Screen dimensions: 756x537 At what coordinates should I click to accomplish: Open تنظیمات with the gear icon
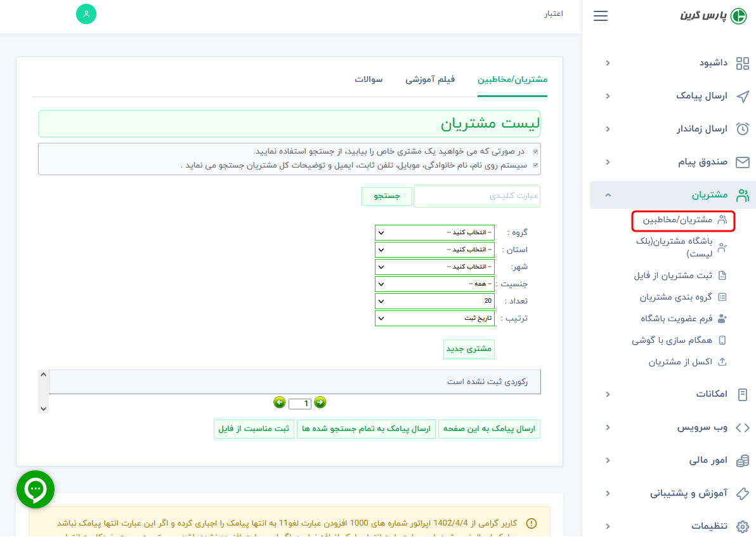point(743,526)
